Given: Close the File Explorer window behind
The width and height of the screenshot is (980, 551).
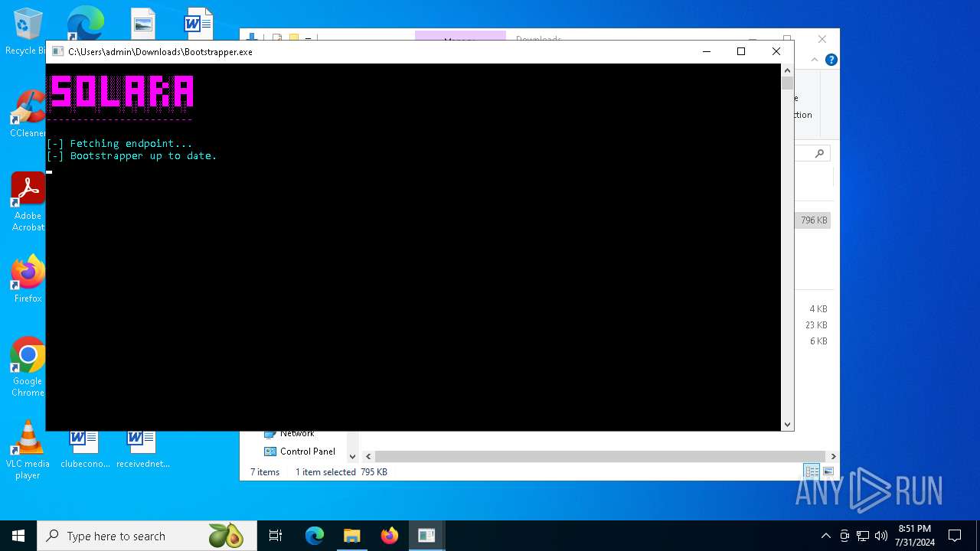Looking at the screenshot, I should pyautogui.click(x=822, y=38).
